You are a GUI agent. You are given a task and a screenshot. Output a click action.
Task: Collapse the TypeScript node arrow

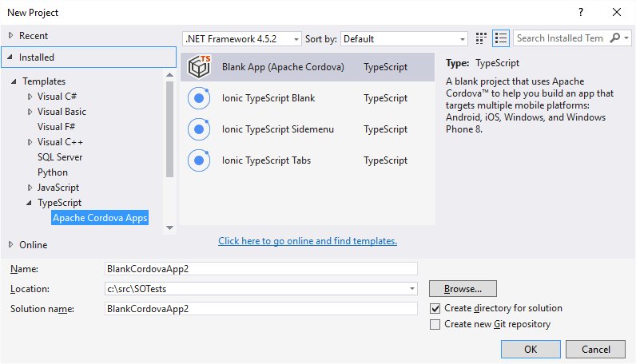pos(29,203)
